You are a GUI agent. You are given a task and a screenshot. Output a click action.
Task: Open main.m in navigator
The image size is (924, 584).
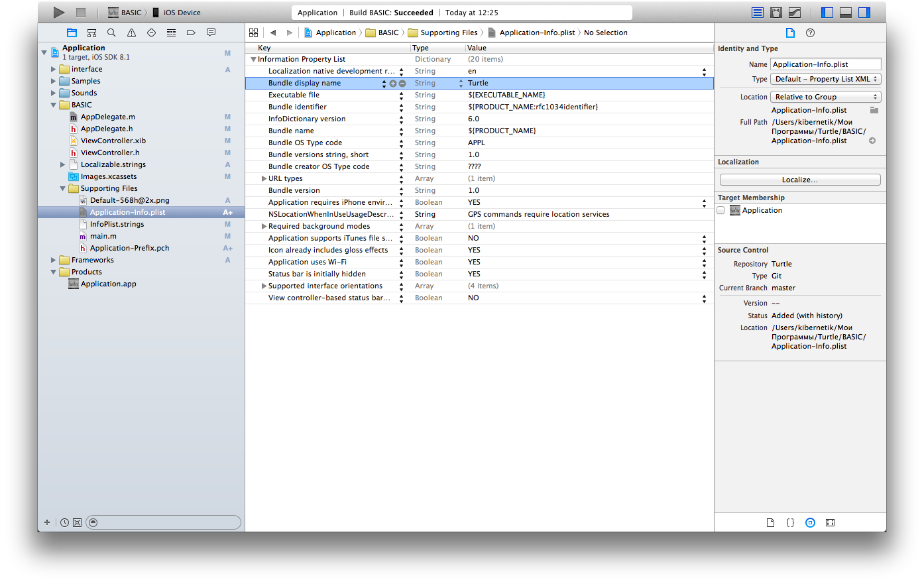pos(103,236)
